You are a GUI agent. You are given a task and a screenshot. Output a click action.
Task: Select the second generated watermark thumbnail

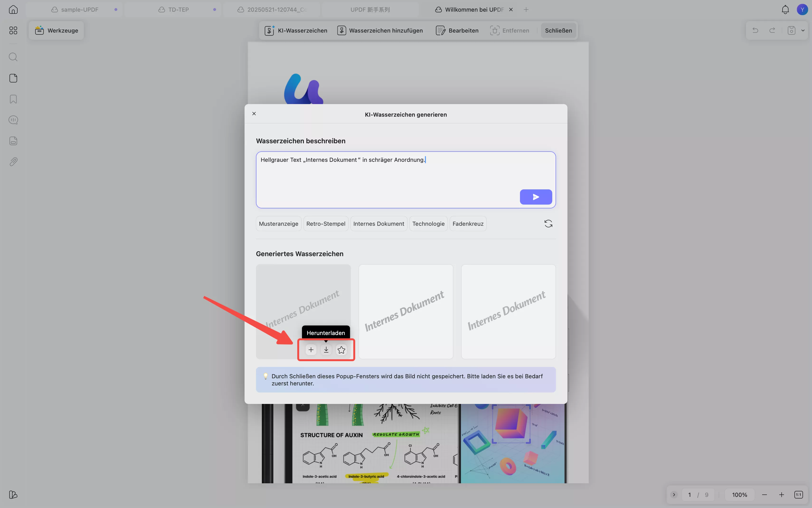coord(406,312)
